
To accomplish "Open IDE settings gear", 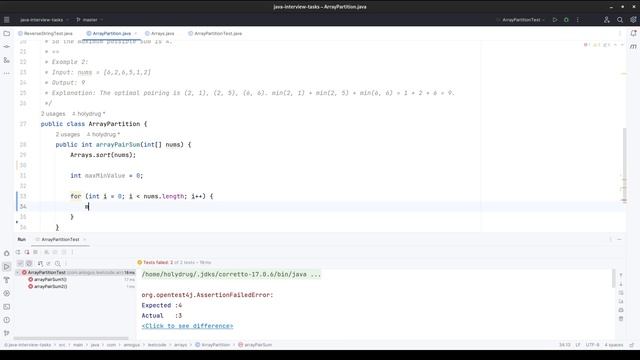I will pyautogui.click(x=633, y=20).
